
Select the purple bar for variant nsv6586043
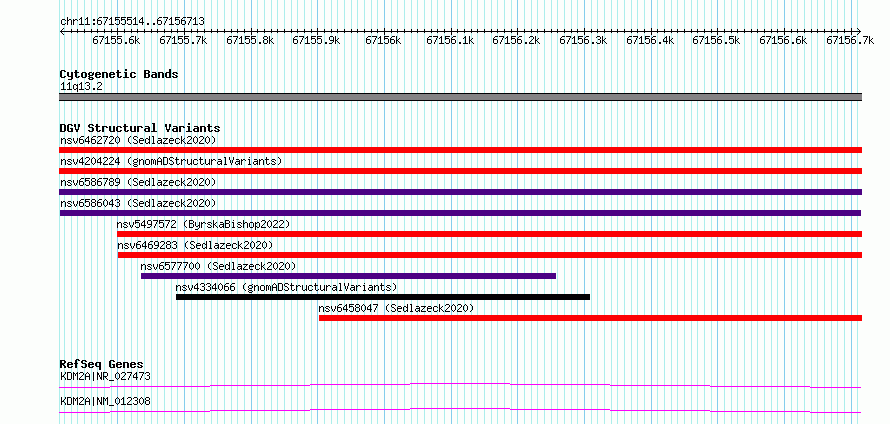point(460,213)
